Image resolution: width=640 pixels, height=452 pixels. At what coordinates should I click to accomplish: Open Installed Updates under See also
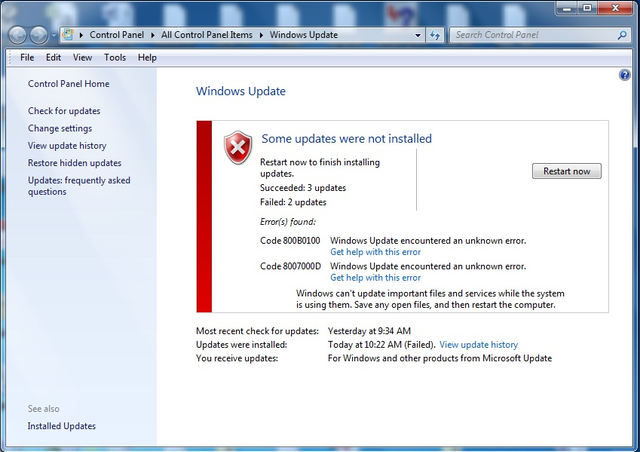tap(62, 426)
